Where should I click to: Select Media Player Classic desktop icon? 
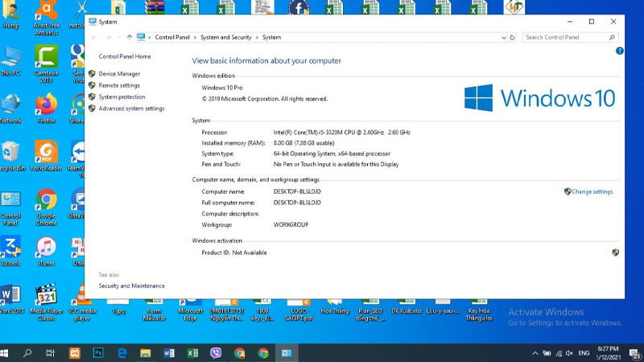(46, 302)
